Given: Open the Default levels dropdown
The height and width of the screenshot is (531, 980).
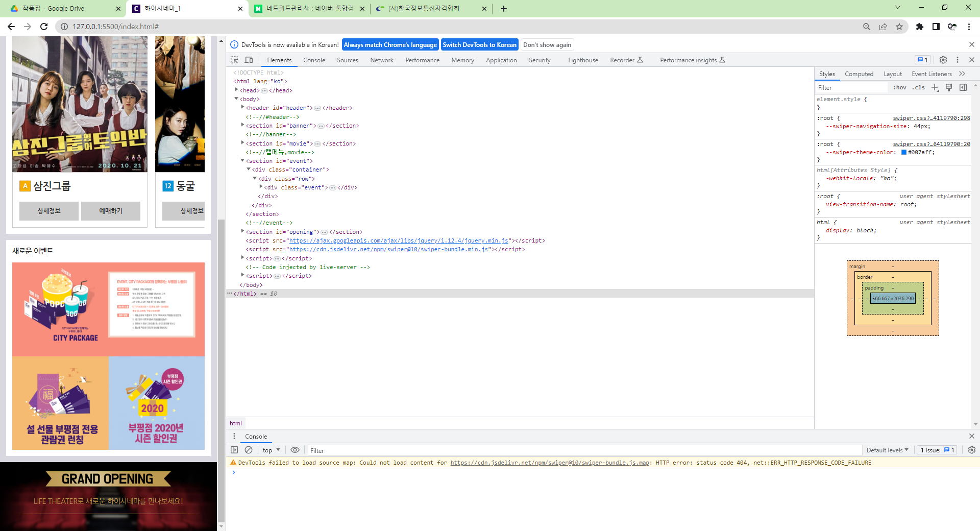Looking at the screenshot, I should click(888, 450).
